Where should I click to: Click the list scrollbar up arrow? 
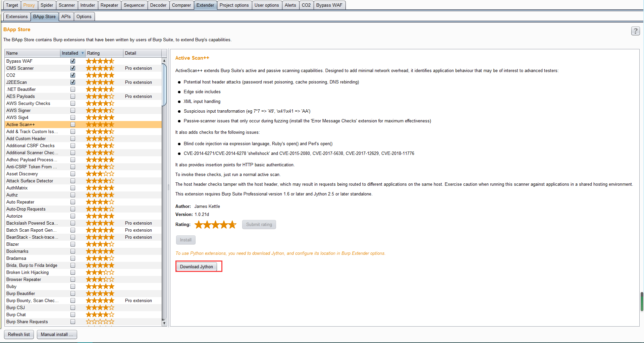pos(164,61)
